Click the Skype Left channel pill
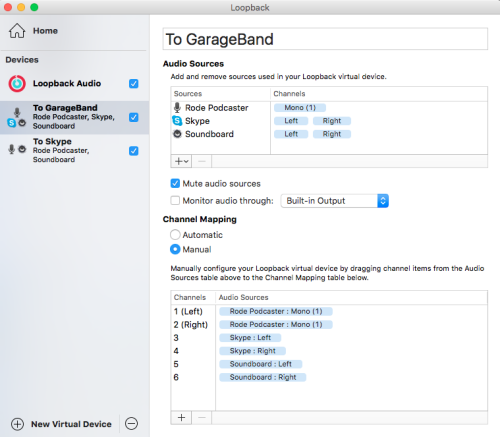 click(291, 121)
